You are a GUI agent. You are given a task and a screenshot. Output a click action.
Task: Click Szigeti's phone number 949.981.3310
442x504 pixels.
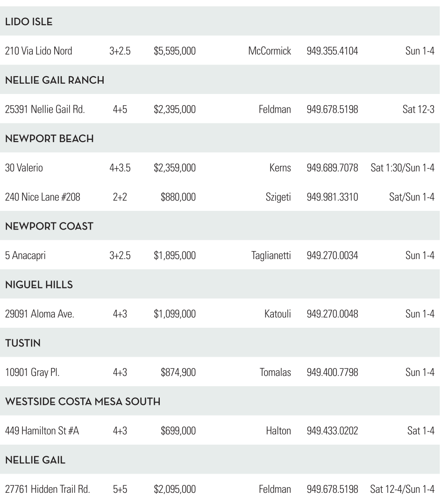332,197
